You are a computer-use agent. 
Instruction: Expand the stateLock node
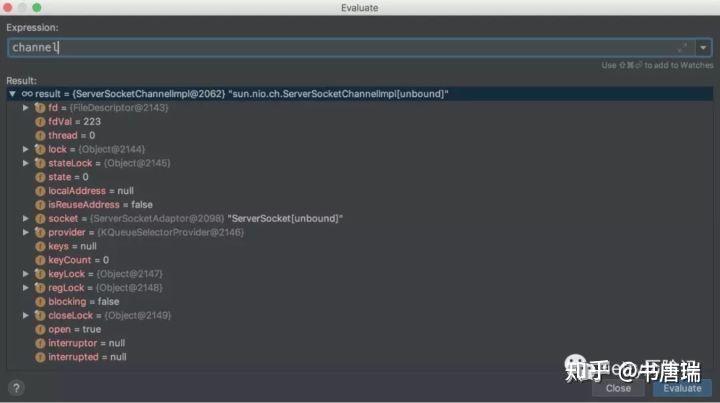coord(26,163)
